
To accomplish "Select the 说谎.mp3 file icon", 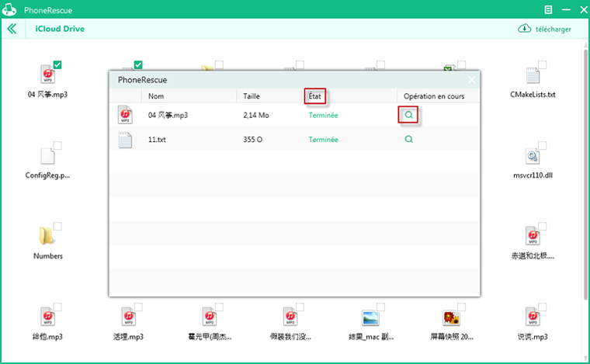I will 533,317.
